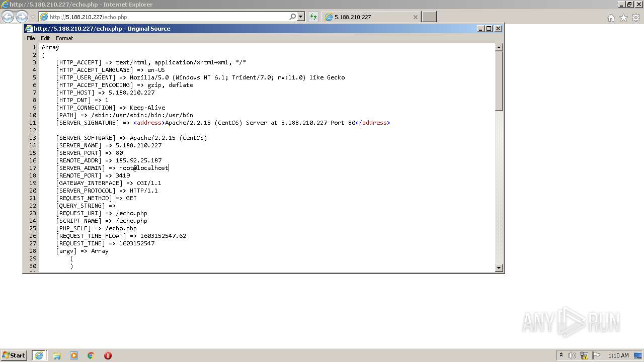The image size is (644, 362).
Task: Open the IE Home icon
Action: click(x=611, y=18)
